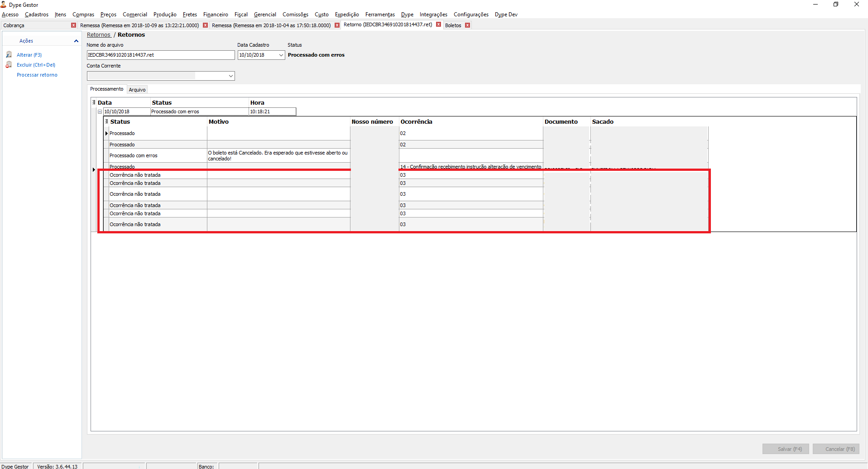Viewport: 868px width, 469px height.
Task: Click the Excluir (Ctrl+Del) link
Action: click(36, 65)
